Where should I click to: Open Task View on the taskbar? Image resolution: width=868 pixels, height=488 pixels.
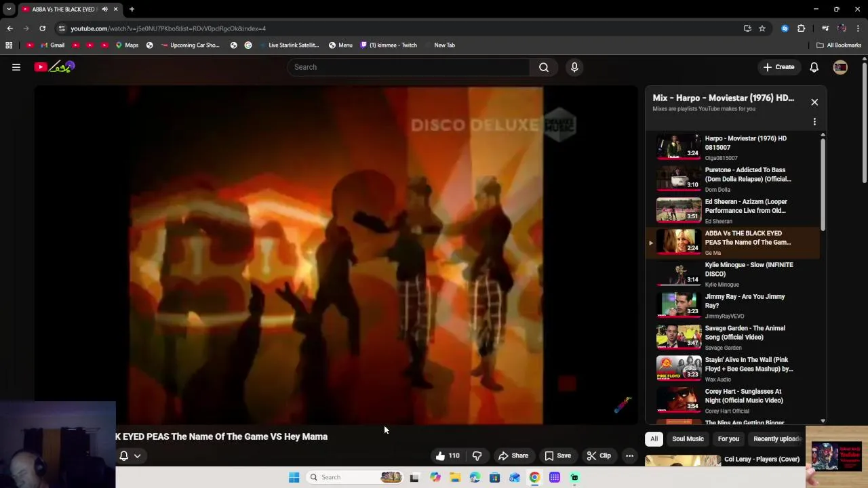point(414,477)
